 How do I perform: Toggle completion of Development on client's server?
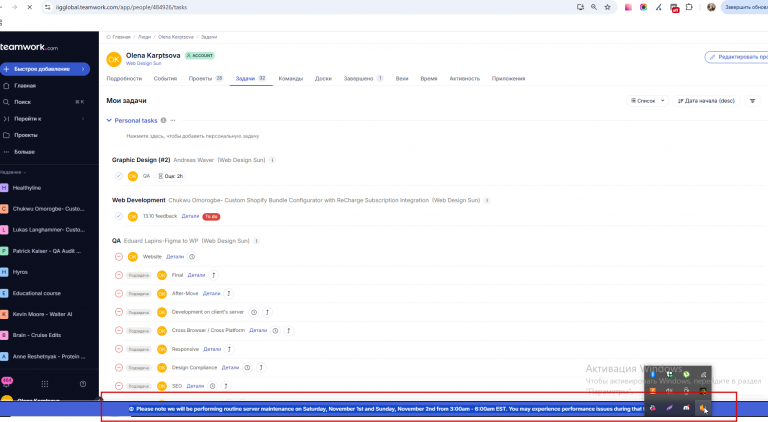pos(119,312)
